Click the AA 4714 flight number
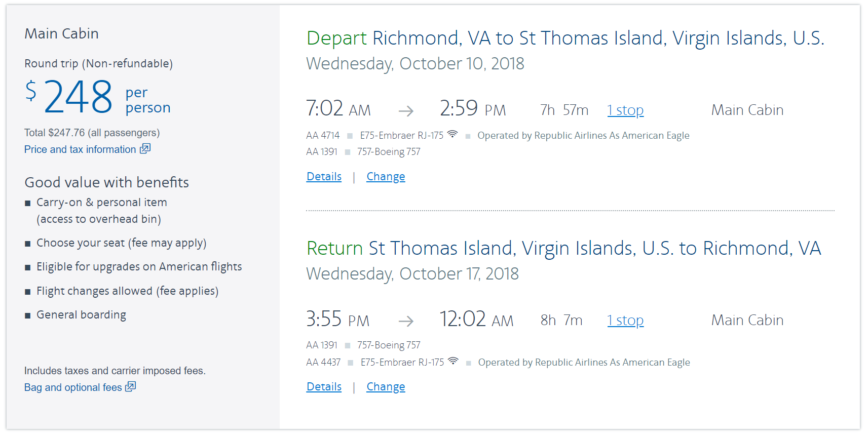 (x=323, y=136)
